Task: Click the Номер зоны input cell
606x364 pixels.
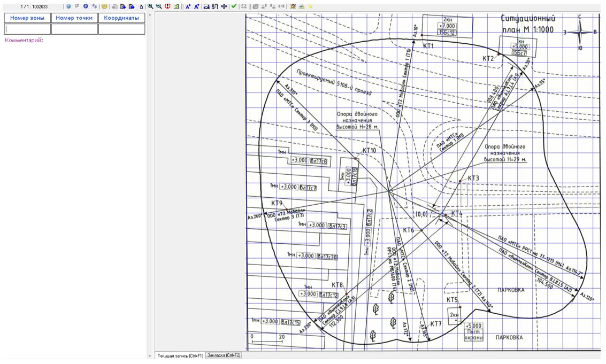Action: pos(27,29)
